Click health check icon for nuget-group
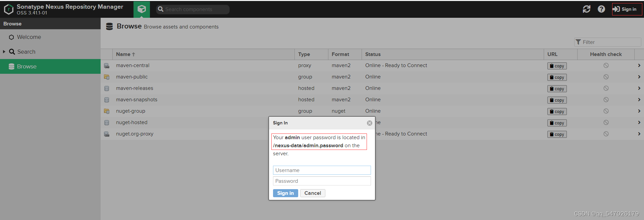The width and height of the screenshot is (644, 220). pyautogui.click(x=606, y=111)
